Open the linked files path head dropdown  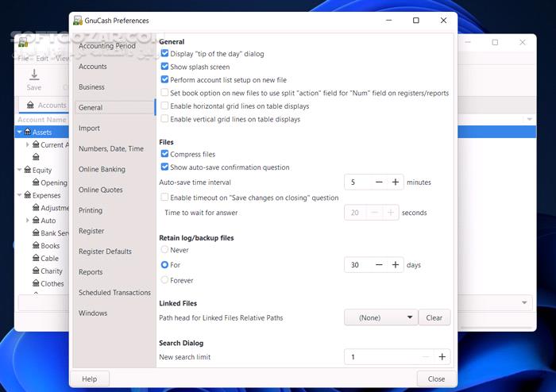point(380,317)
